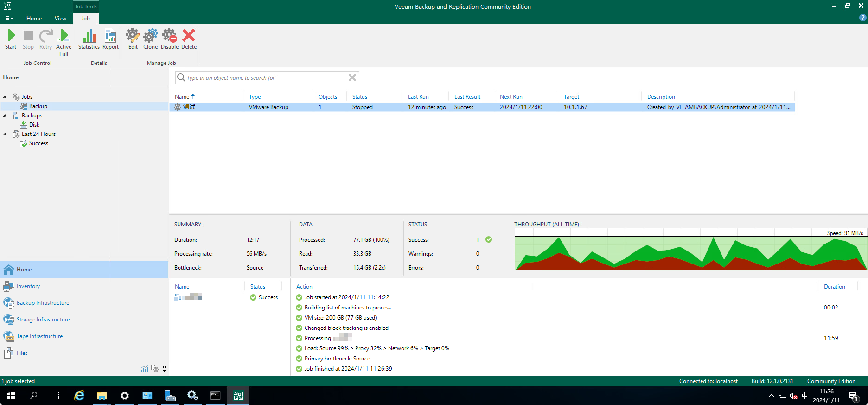This screenshot has width=868, height=405.
Task: Start the selected backup job
Action: (11, 39)
